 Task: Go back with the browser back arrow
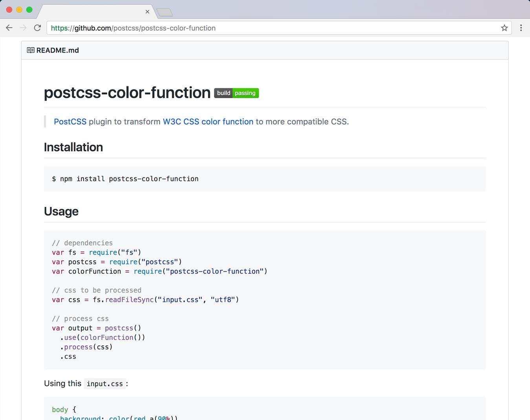tap(9, 28)
